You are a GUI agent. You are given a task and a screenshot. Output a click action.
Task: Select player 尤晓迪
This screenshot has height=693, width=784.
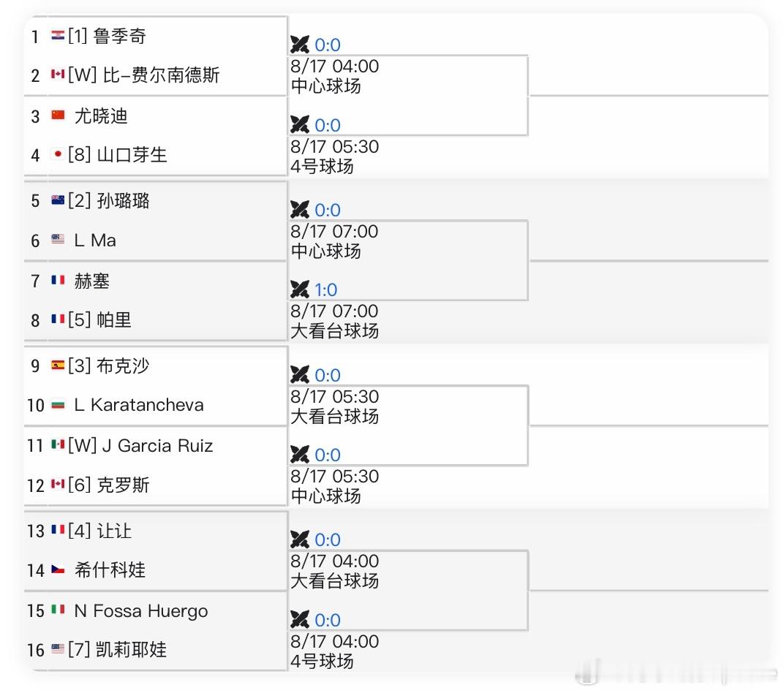coord(100,116)
